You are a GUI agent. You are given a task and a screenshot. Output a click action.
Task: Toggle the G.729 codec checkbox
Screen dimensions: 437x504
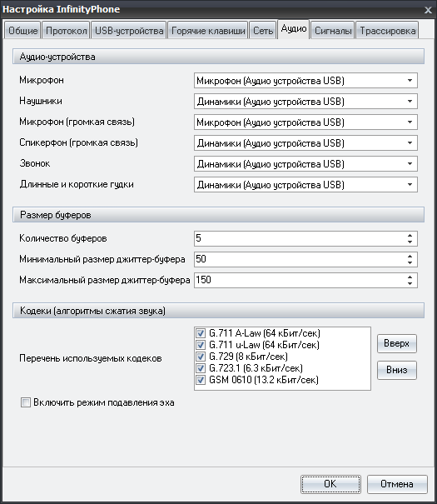(x=201, y=357)
